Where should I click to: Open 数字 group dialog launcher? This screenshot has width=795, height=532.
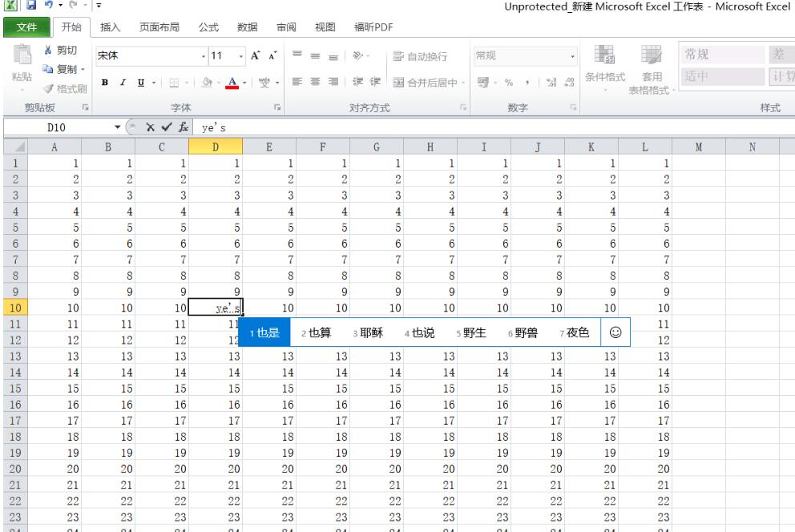tap(573, 107)
